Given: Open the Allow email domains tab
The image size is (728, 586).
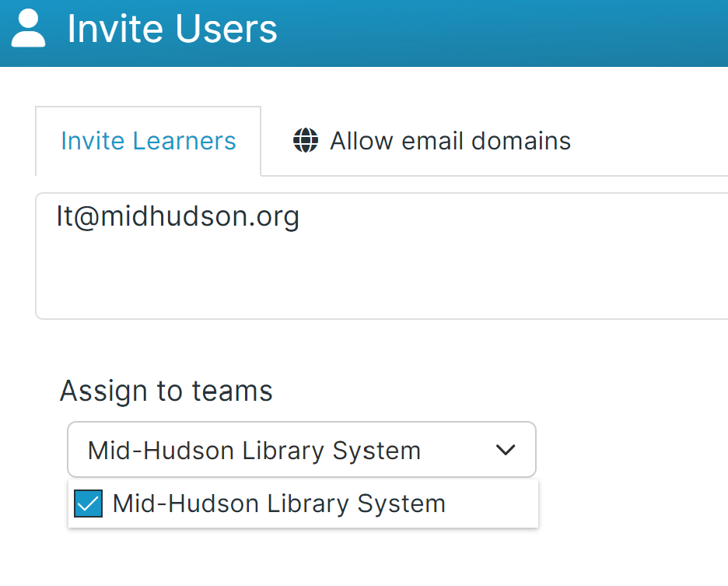Looking at the screenshot, I should (432, 141).
